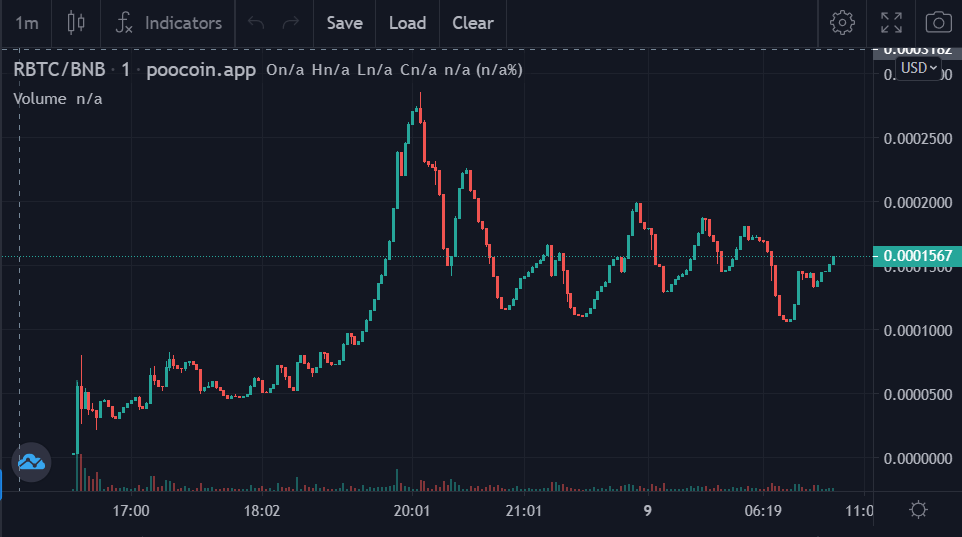Click the 0.0001000 price axis label
The width and height of the screenshot is (962, 537).
click(918, 330)
